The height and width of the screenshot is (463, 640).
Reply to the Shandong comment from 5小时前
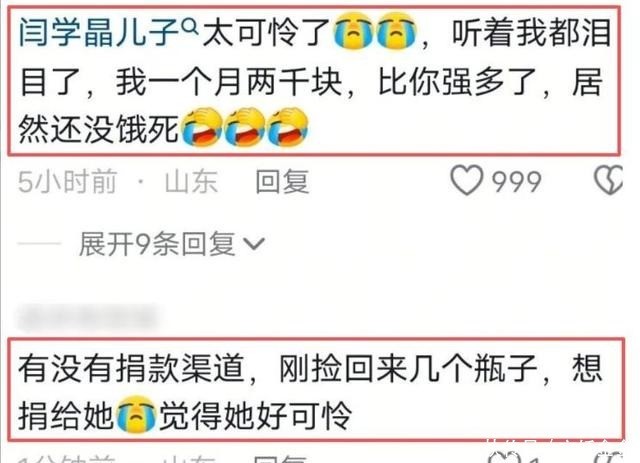coord(282,181)
